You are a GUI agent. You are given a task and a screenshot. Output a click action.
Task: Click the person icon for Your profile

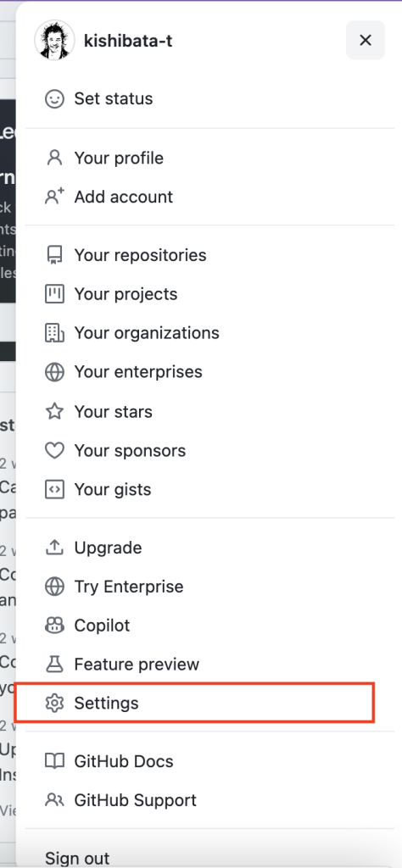(54, 158)
